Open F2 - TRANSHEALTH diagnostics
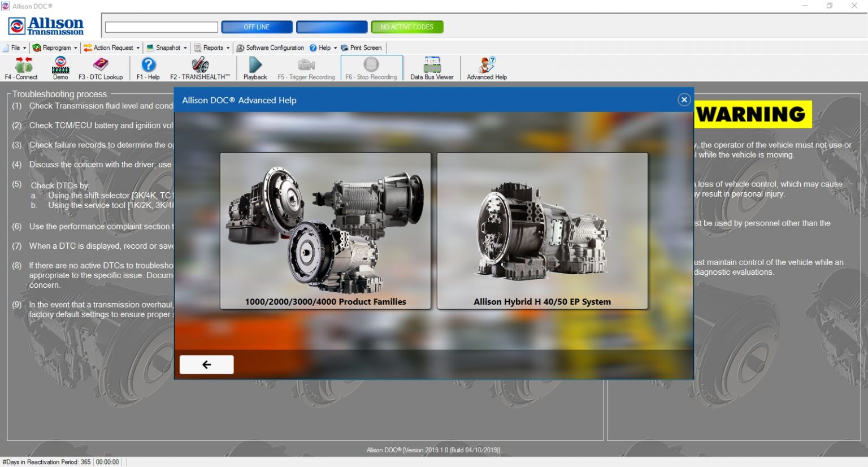 point(199,68)
